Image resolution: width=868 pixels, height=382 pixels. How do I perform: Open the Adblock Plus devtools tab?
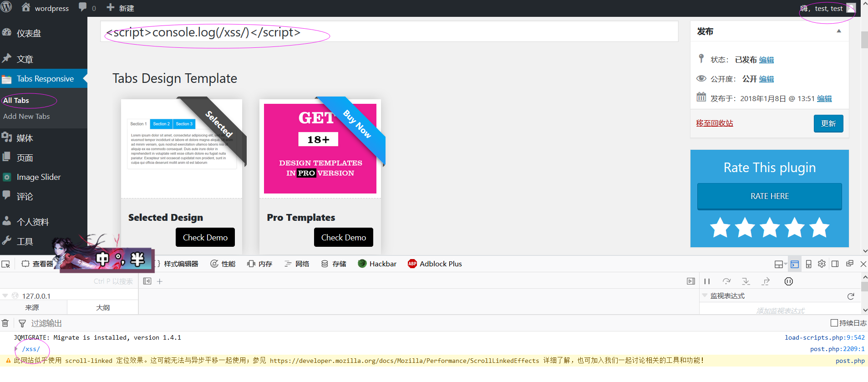click(435, 264)
